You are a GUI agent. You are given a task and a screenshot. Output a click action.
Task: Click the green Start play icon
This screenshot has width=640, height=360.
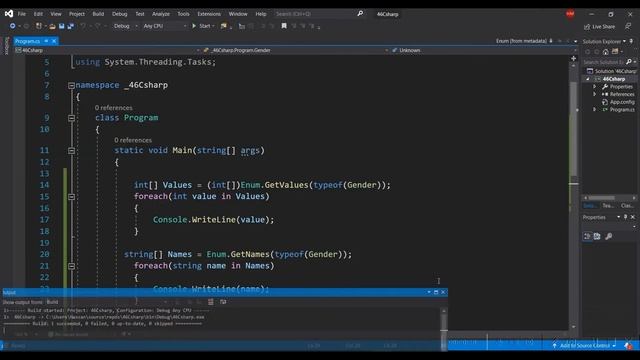coord(194,26)
